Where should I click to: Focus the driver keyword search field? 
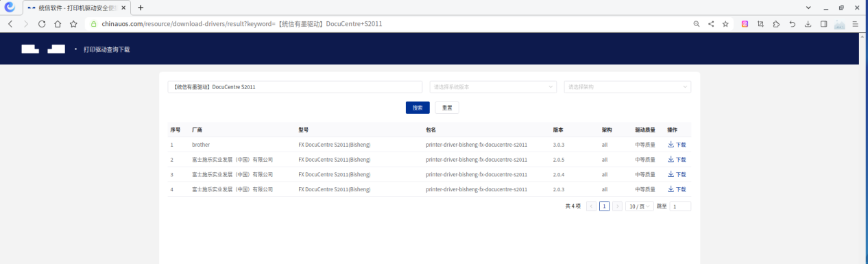click(x=295, y=87)
